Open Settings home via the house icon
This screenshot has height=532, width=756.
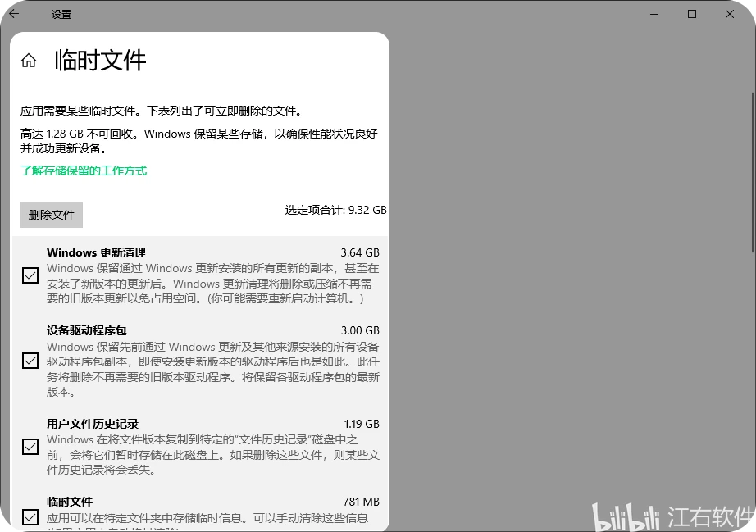[29, 60]
